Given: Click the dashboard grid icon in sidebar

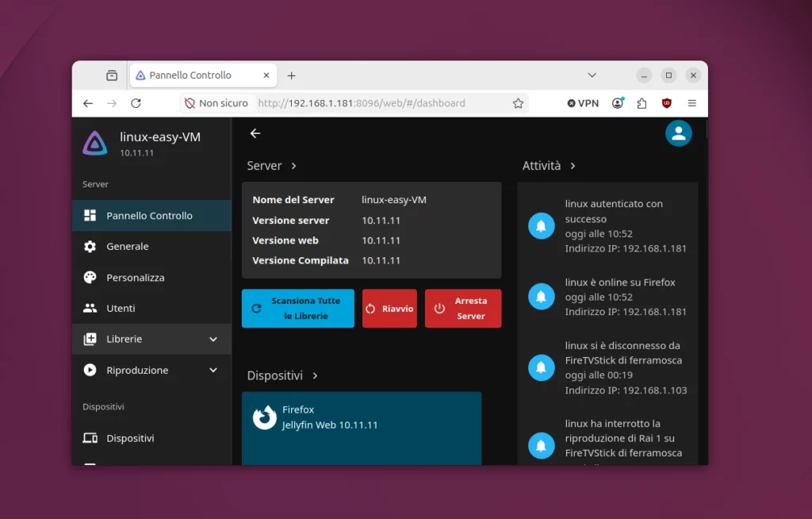Looking at the screenshot, I should (x=90, y=216).
